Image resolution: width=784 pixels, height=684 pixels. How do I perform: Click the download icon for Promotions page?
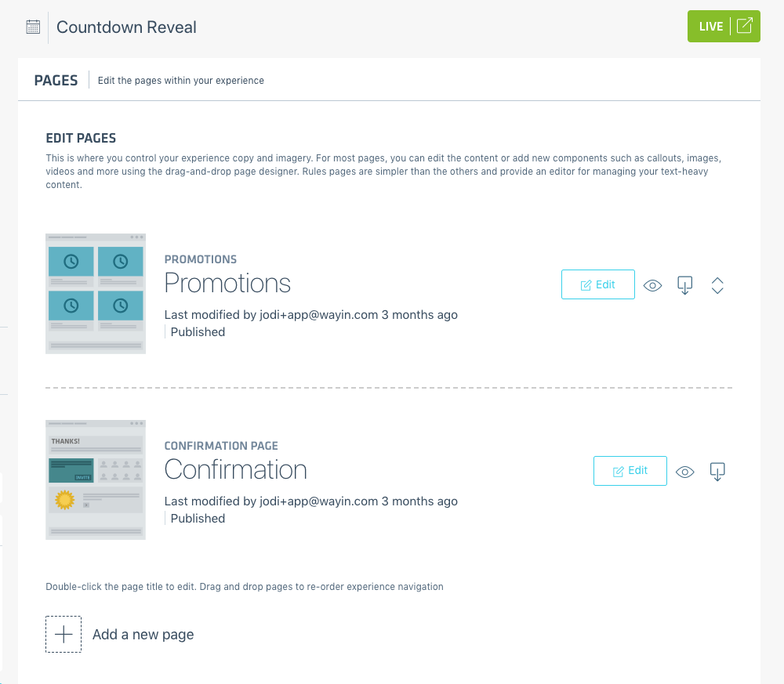point(684,286)
